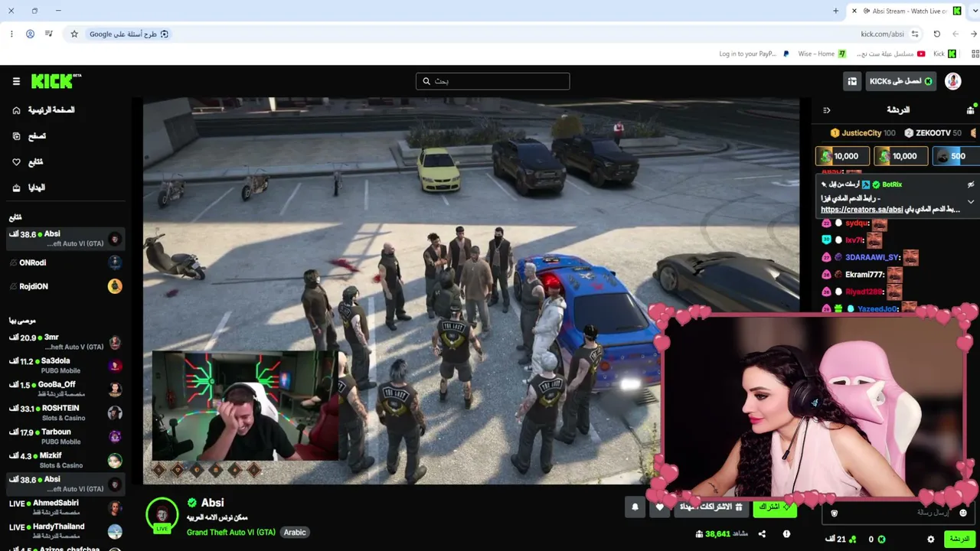Open the Wise - Home bookmark
The image size is (980, 551).
pos(822,54)
